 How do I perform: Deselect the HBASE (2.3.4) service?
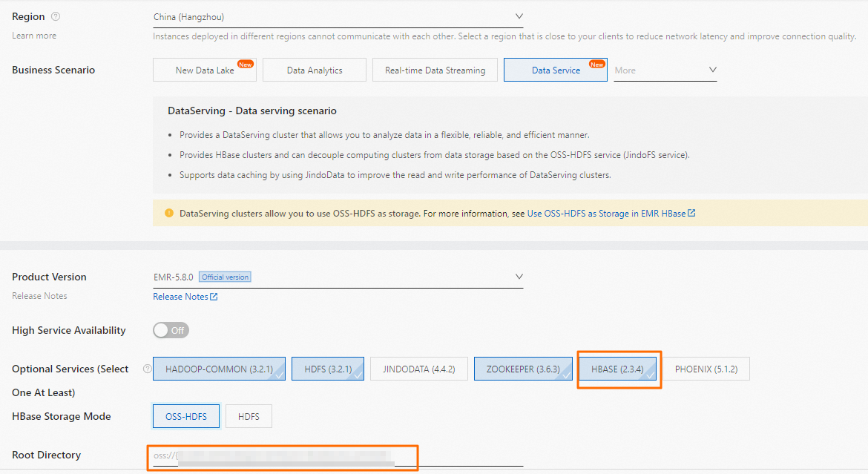(619, 369)
